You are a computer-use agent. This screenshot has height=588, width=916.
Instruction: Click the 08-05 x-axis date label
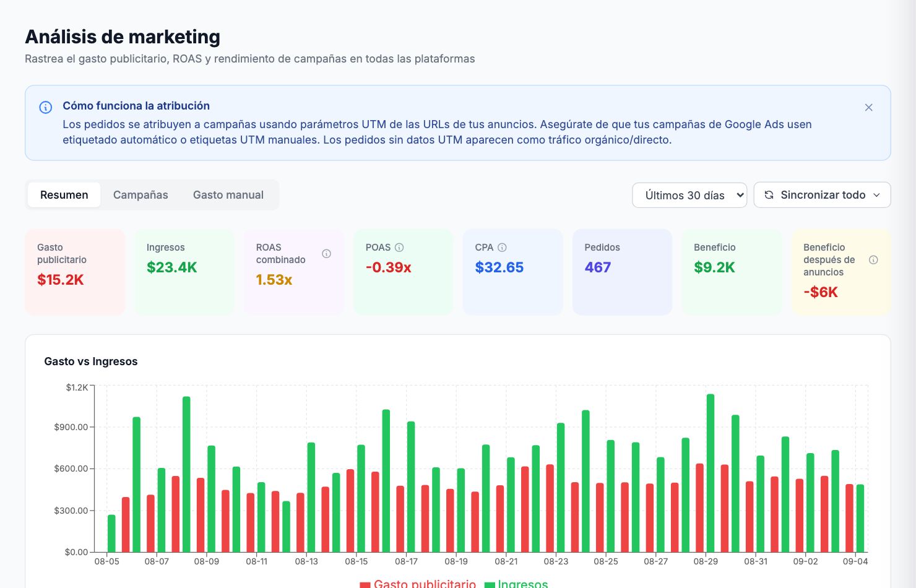(x=107, y=561)
